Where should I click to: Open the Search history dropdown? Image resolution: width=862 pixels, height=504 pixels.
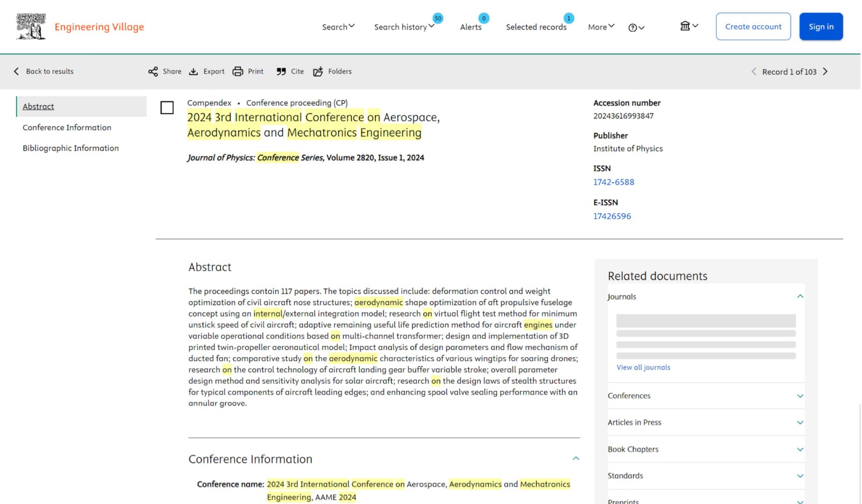[x=404, y=27]
